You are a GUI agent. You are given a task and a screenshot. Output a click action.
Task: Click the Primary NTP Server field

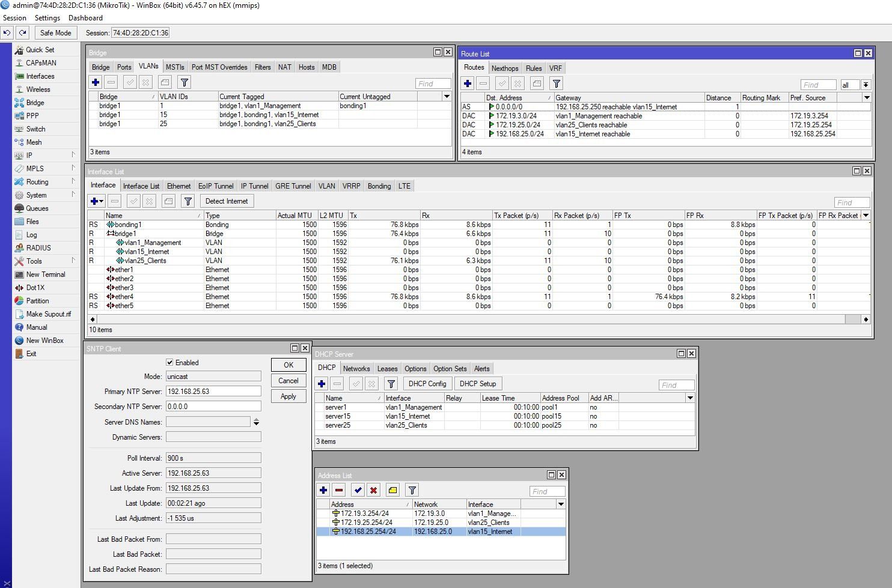tap(213, 392)
